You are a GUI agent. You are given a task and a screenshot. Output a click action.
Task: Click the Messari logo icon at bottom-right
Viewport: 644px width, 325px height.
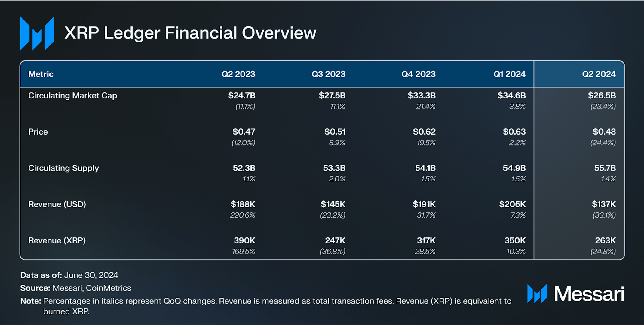click(537, 293)
